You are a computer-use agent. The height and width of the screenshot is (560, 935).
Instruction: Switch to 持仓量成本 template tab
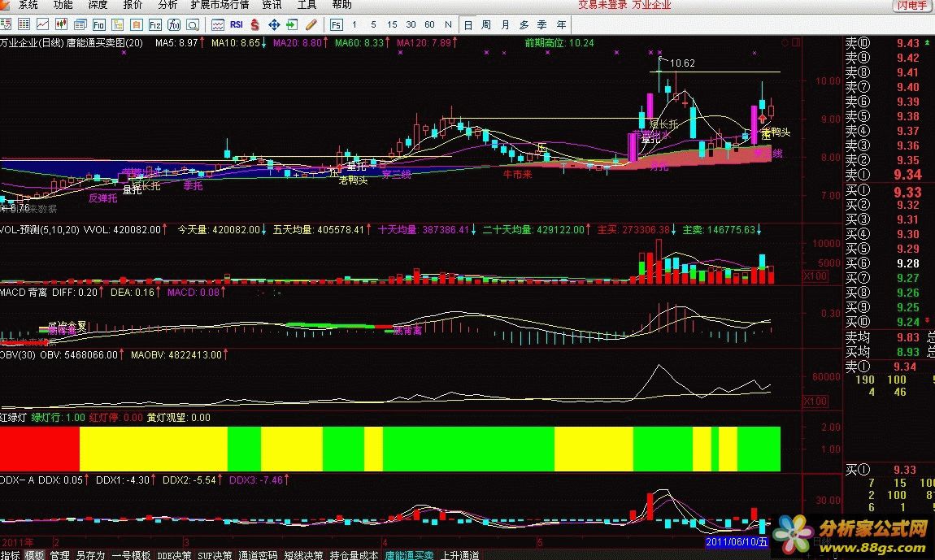(x=354, y=555)
